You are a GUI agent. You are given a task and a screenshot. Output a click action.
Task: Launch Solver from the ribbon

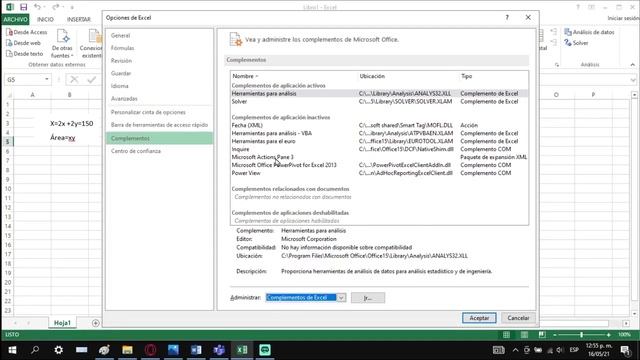[576, 43]
